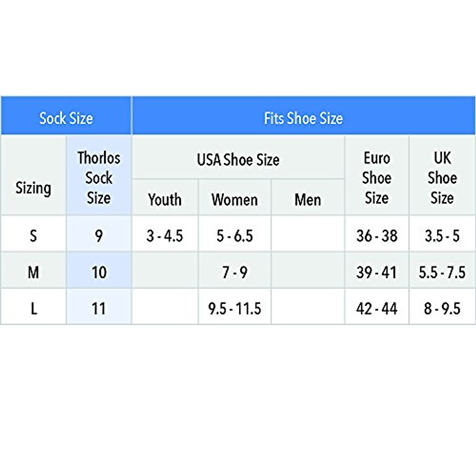Click the "Youth" sub-header

[x=165, y=200]
